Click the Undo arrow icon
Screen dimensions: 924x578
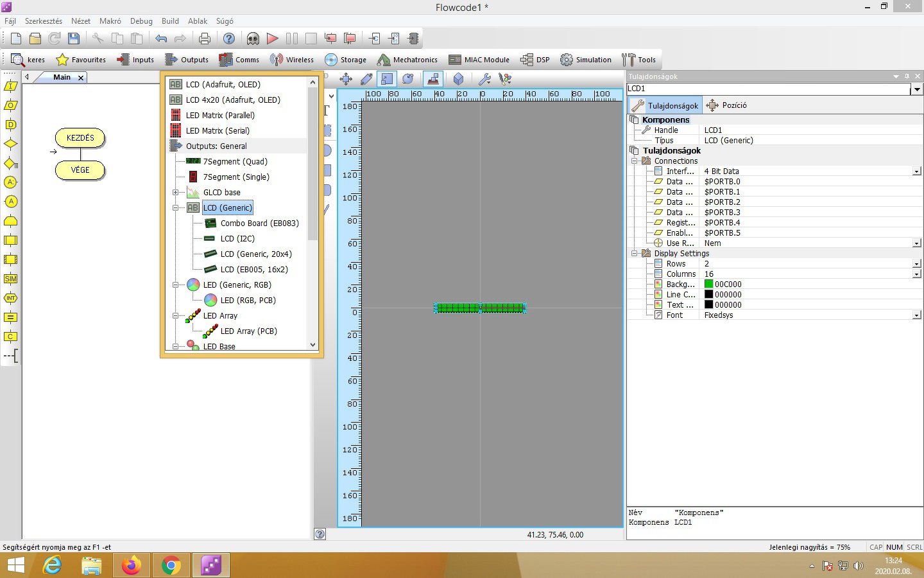[161, 39]
